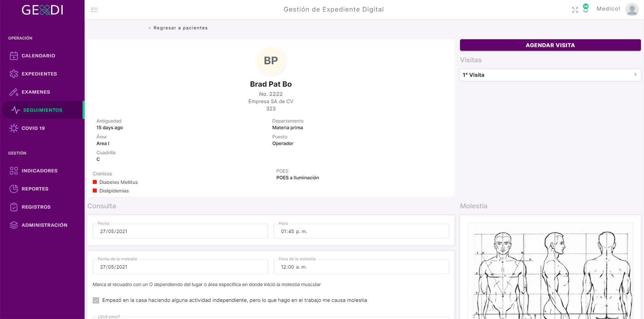This screenshot has width=644, height=319.
Task: Open the user avatar profile
Action: pyautogui.click(x=632, y=10)
